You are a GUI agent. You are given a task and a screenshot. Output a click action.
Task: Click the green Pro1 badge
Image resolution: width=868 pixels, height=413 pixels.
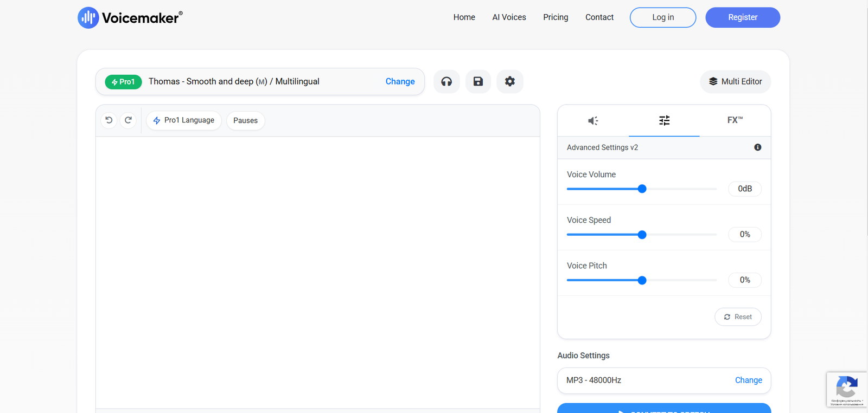(123, 82)
